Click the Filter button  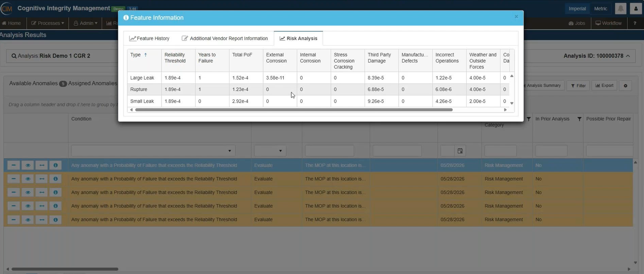(578, 86)
